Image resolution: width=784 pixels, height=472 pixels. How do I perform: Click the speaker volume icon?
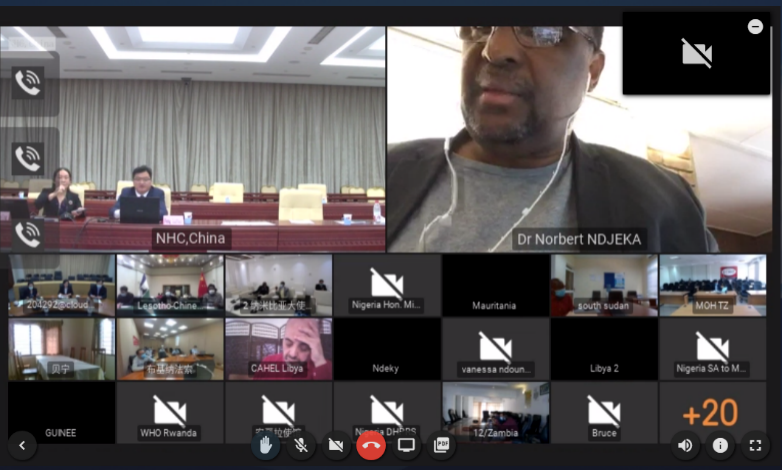click(x=685, y=446)
